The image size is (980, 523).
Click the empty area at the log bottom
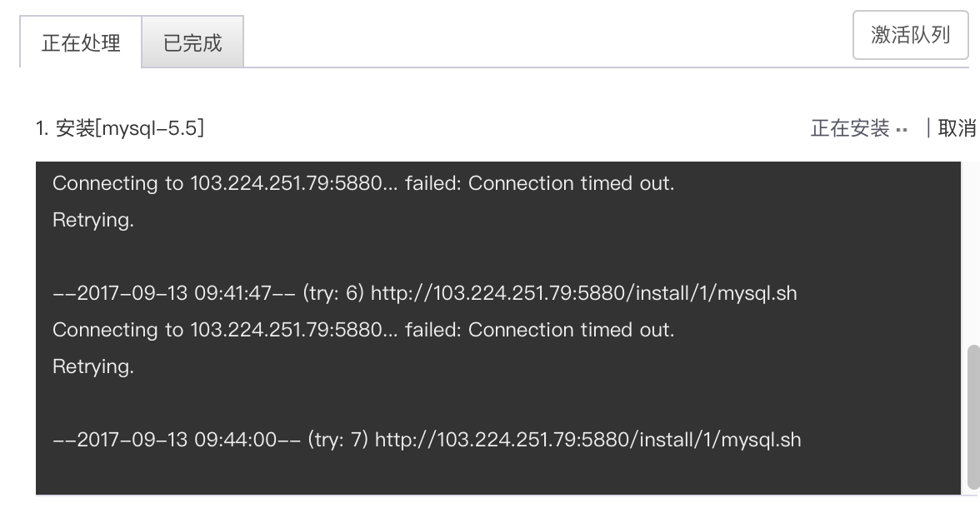point(497,474)
